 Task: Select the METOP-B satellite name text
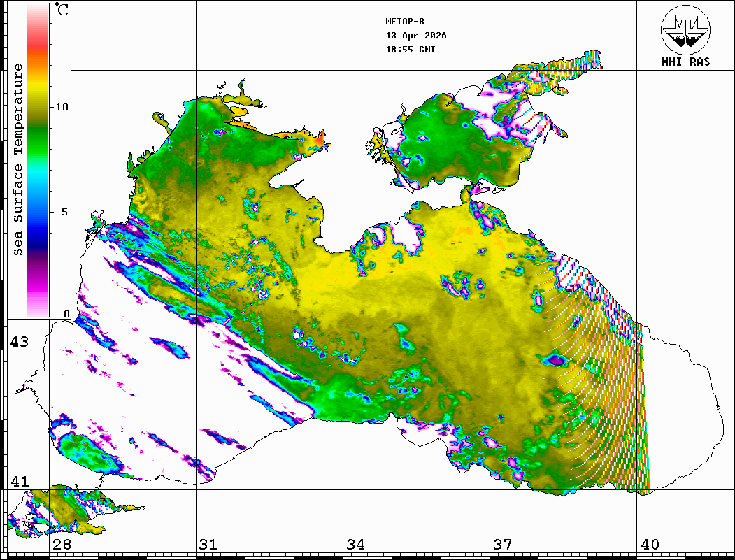(405, 22)
